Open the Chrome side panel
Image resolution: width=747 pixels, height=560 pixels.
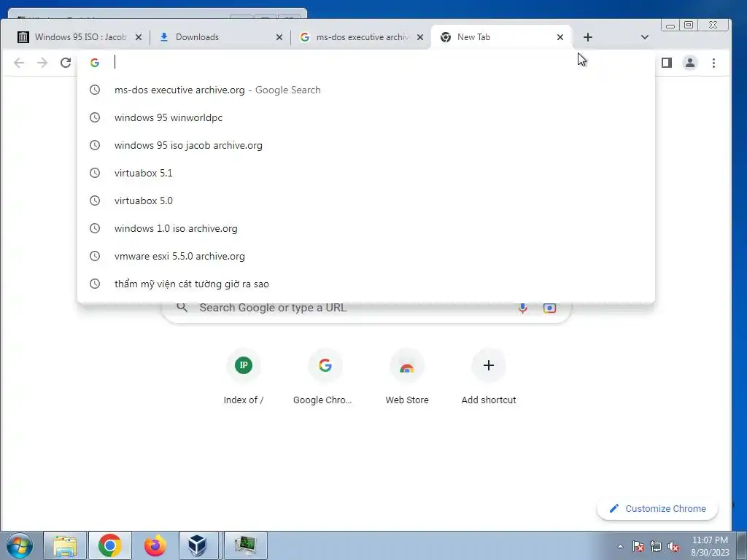click(x=667, y=63)
